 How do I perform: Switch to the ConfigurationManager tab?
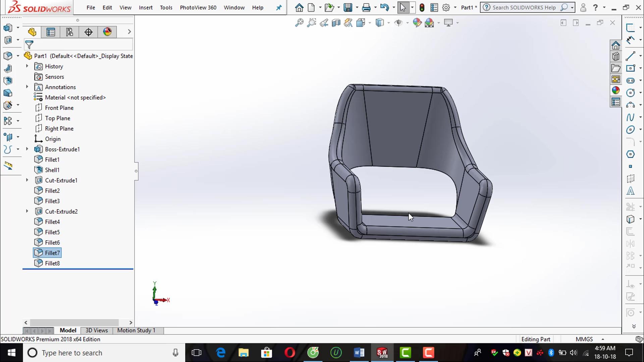(x=69, y=32)
